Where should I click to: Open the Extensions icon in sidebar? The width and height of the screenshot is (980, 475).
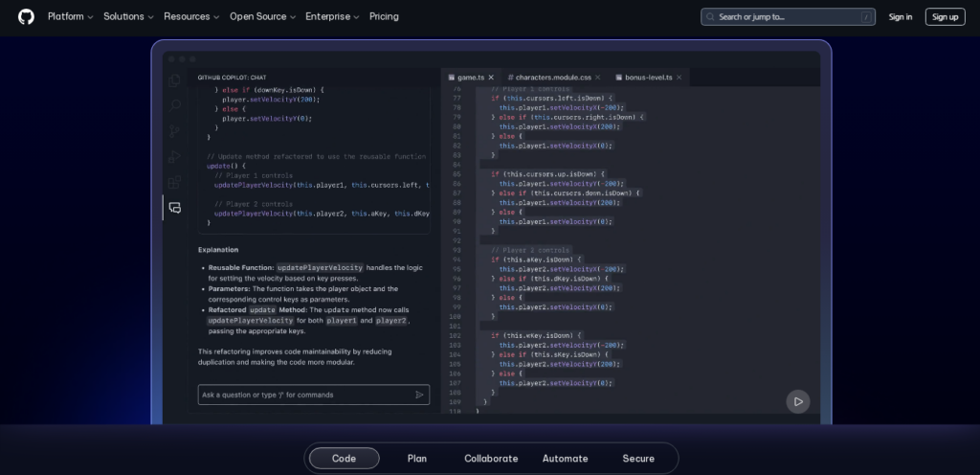coord(174,182)
